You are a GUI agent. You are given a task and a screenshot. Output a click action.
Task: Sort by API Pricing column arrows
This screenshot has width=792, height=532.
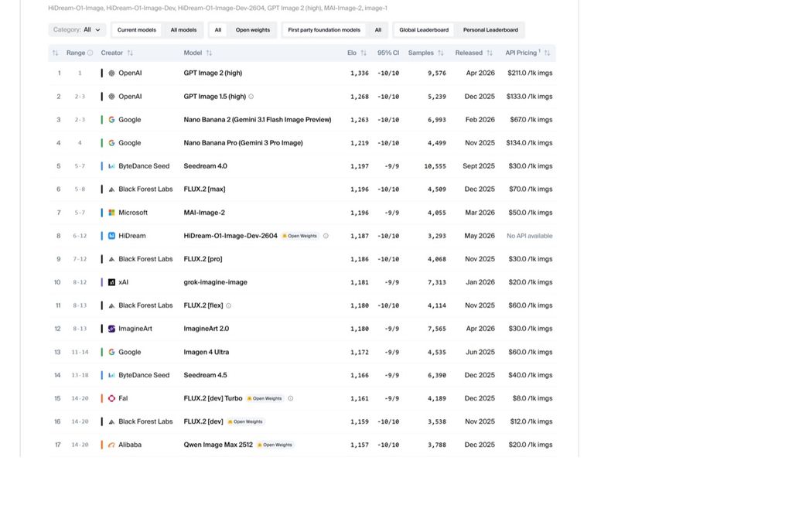click(x=547, y=53)
